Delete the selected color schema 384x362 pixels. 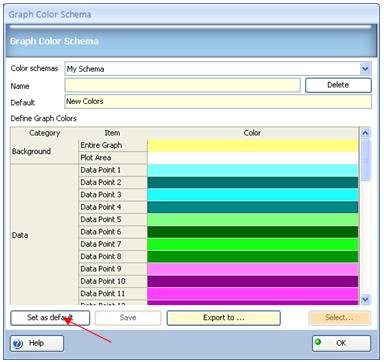point(338,85)
